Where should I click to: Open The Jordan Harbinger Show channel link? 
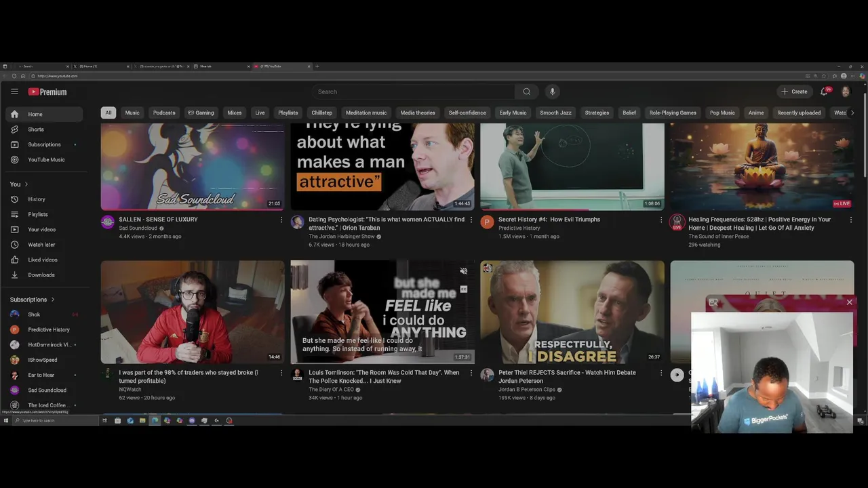click(342, 237)
